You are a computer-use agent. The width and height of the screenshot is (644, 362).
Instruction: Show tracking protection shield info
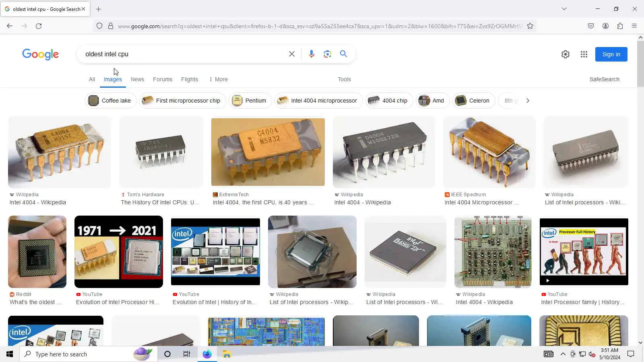[99, 26]
